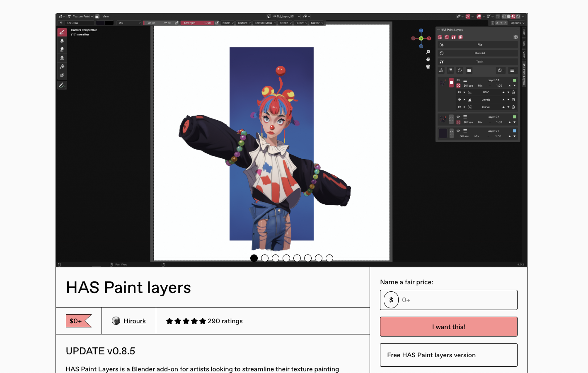Delete the HSV filter with trash icon

(x=513, y=92)
